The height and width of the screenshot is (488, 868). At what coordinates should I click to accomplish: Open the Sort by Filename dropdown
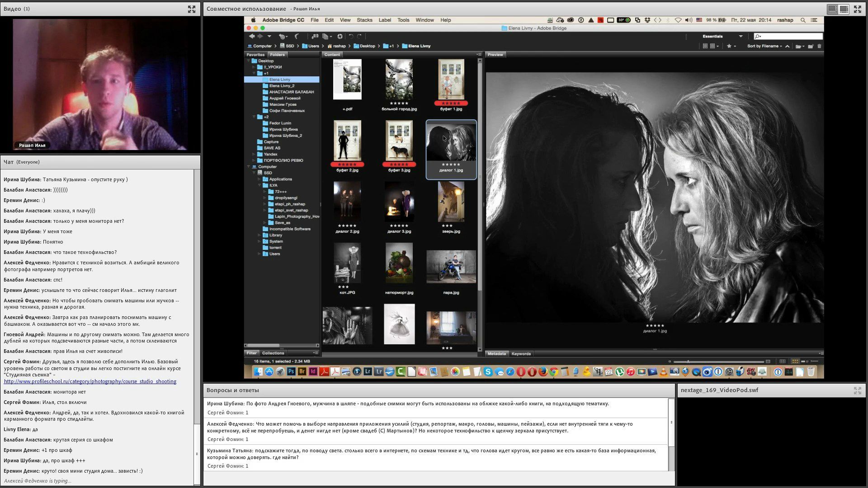pos(764,46)
